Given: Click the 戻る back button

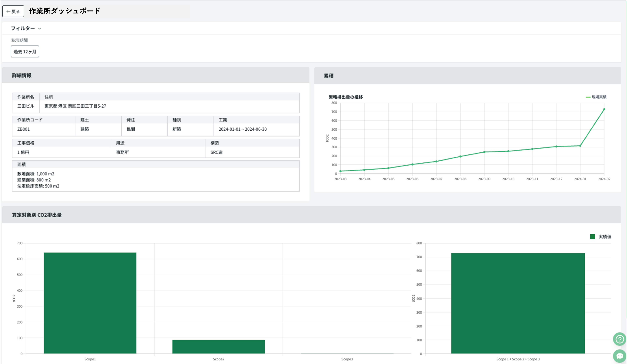Looking at the screenshot, I should click(x=13, y=11).
